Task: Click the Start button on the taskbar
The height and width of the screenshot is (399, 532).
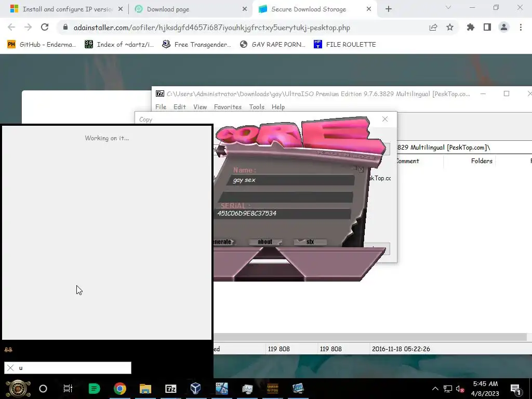Action: coord(18,389)
